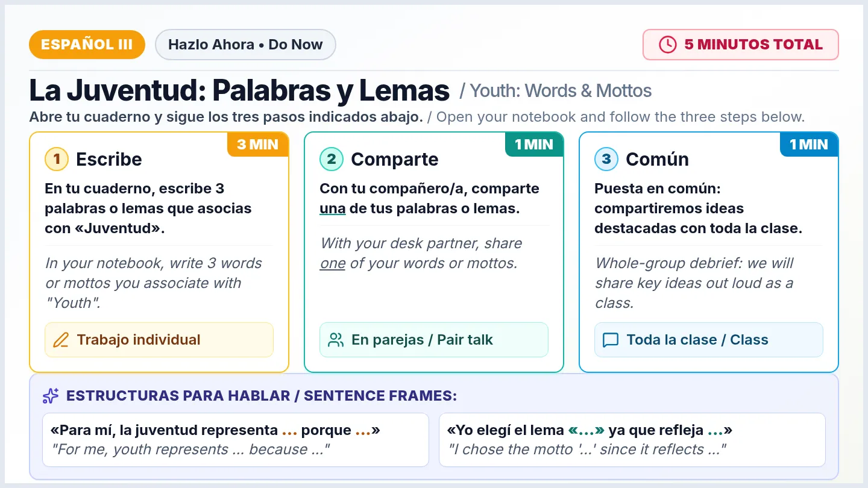Click the Escribe card heading
The image size is (868, 488).
(x=109, y=159)
